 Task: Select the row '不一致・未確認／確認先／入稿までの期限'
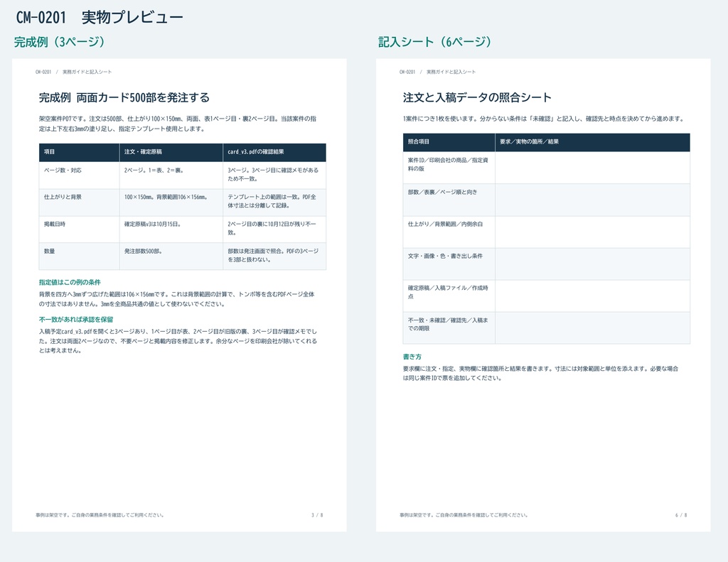click(547, 328)
